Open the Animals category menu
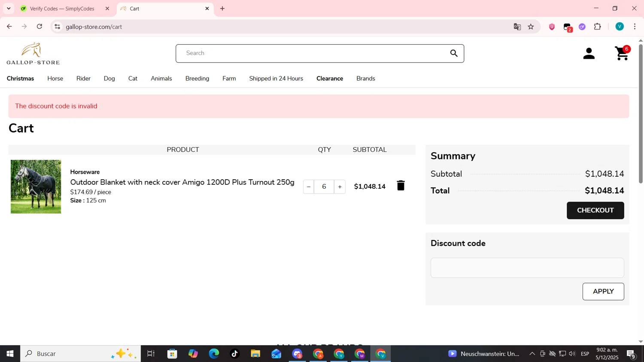 coord(161,78)
